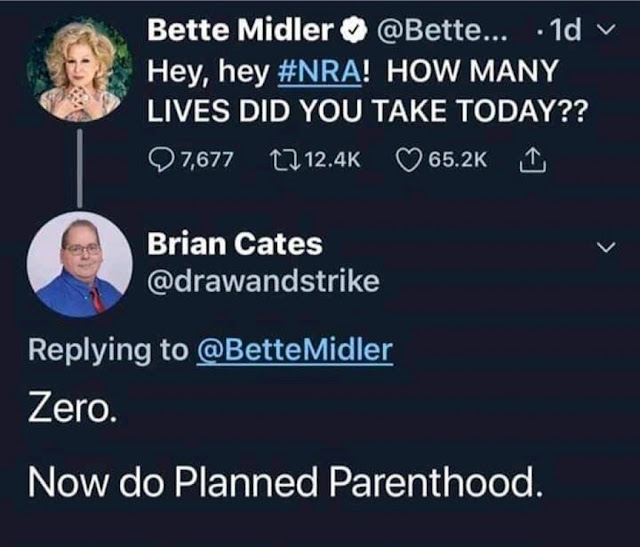Image resolution: width=640 pixels, height=547 pixels.
Task: Follow the @BetteMidler mention link
Action: (x=294, y=349)
